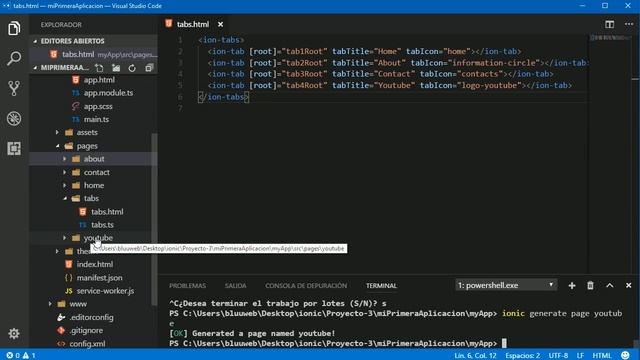Click the New File icon in explorer header
Image resolution: width=640 pixels, height=360 pixels.
point(99,68)
